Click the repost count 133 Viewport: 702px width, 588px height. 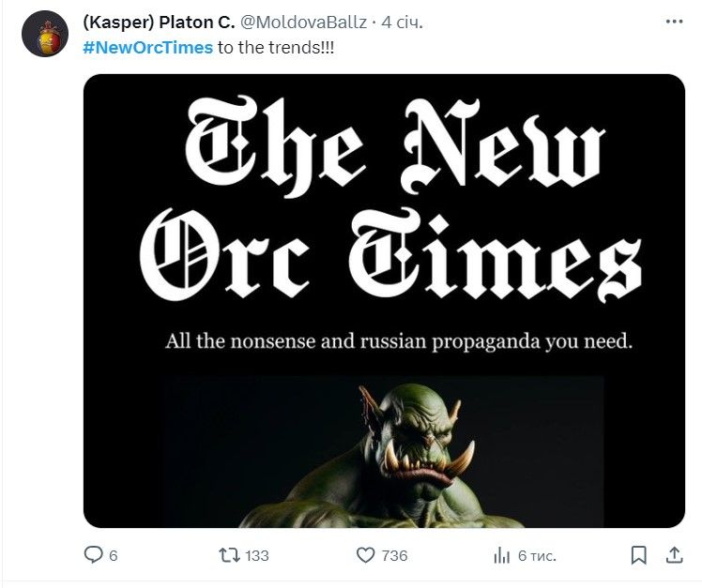pyautogui.click(x=256, y=555)
